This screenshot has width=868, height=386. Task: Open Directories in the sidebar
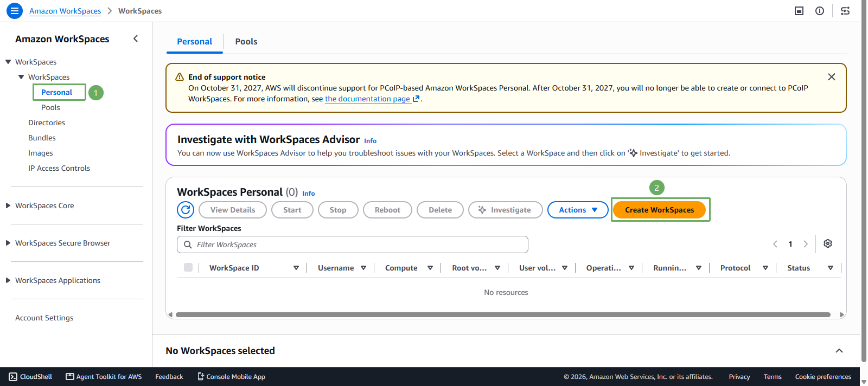pos(47,123)
